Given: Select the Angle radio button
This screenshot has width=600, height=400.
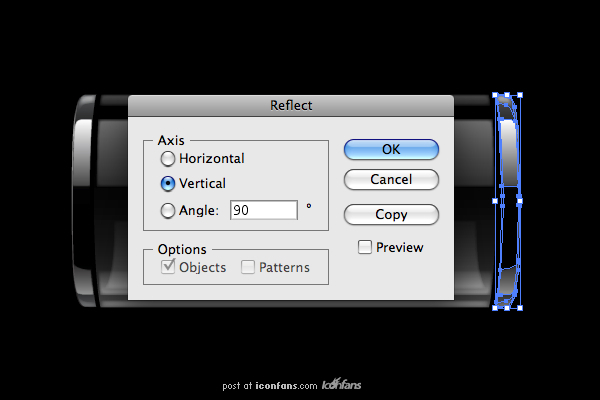Looking at the screenshot, I should [168, 210].
